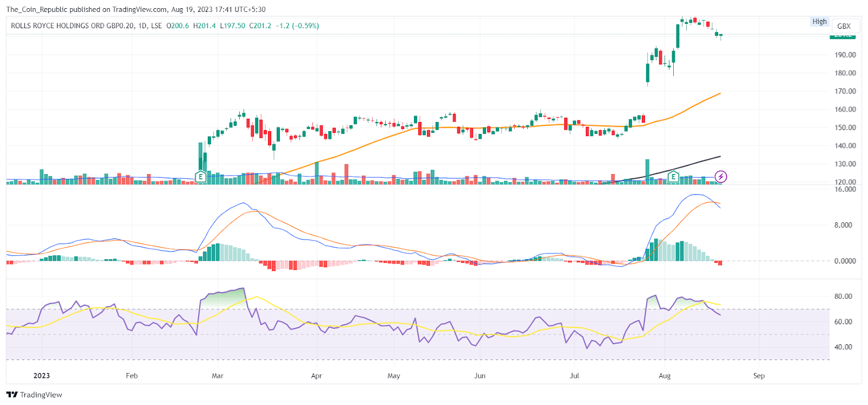Click the earnings E marker in early Aug
The width and height of the screenshot is (868, 405).
click(673, 176)
